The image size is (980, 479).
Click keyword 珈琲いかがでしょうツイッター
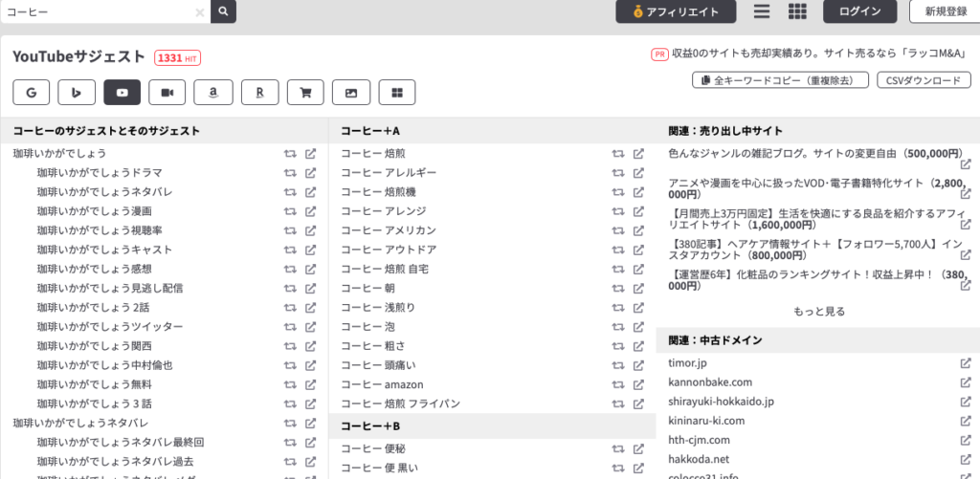coord(110,327)
